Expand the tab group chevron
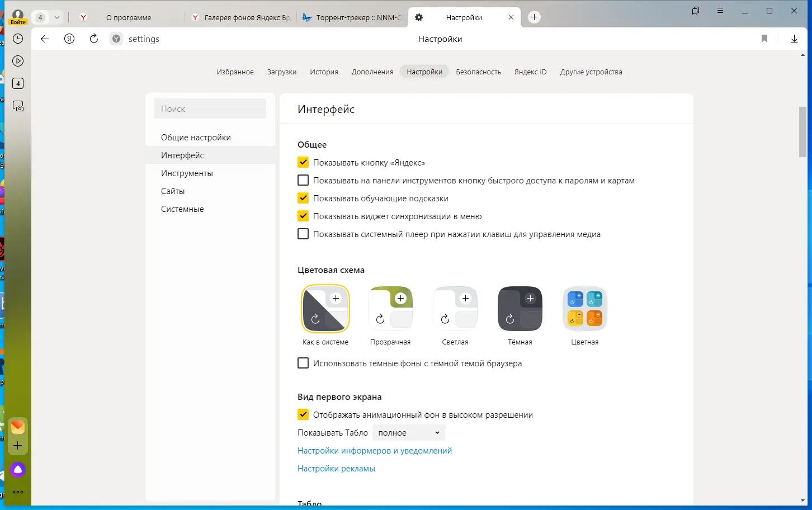 point(56,17)
